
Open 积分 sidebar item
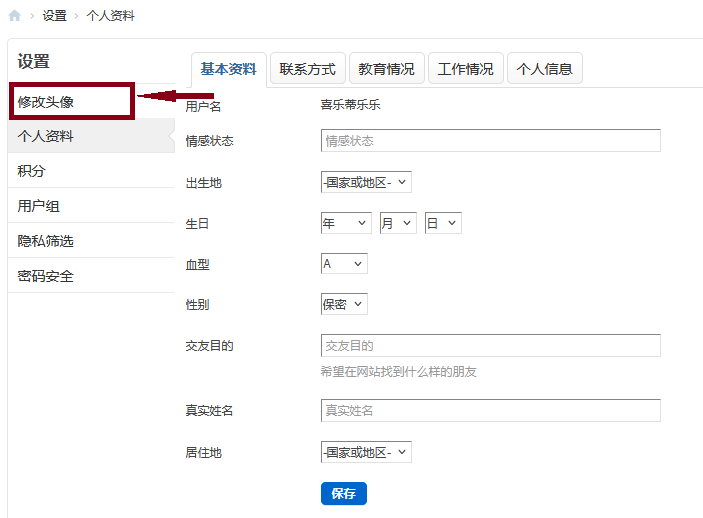(32, 171)
